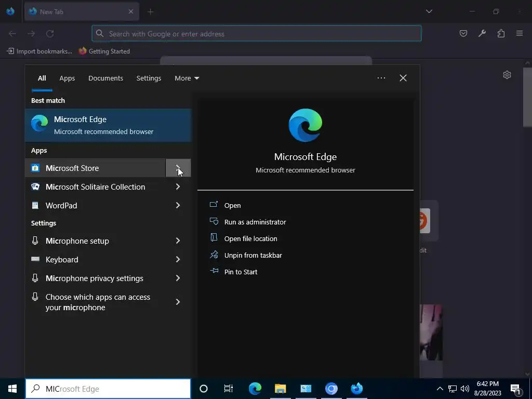Reload the browser page

[x=50, y=34]
